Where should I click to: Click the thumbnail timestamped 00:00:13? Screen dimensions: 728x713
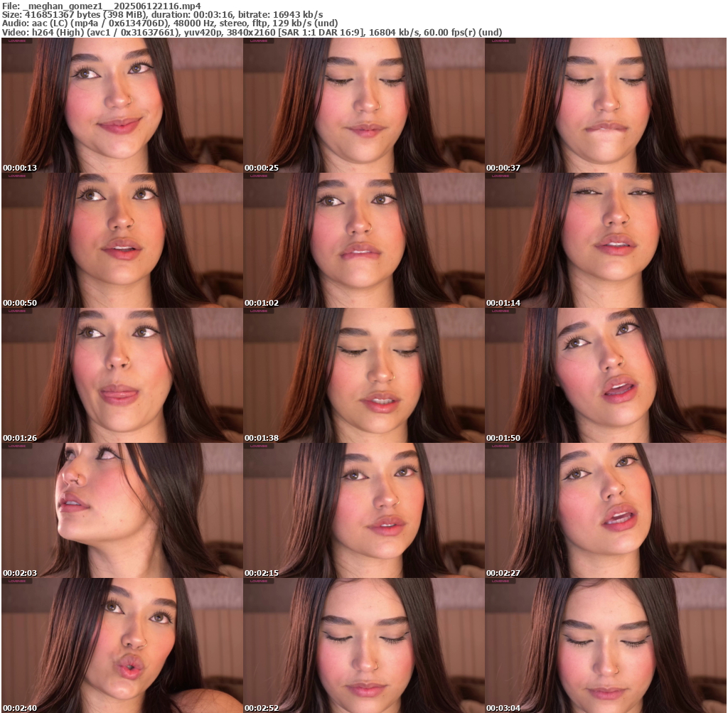[x=122, y=105]
